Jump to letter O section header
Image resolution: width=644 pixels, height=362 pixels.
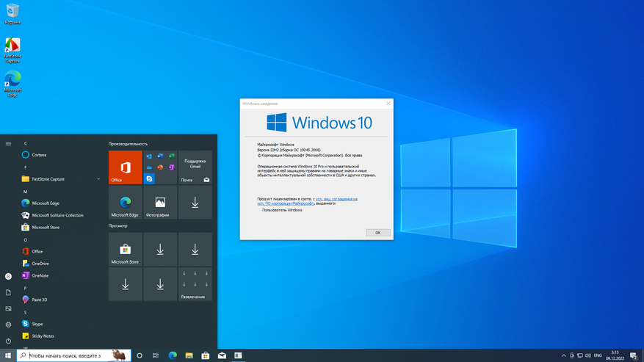pyautogui.click(x=26, y=240)
